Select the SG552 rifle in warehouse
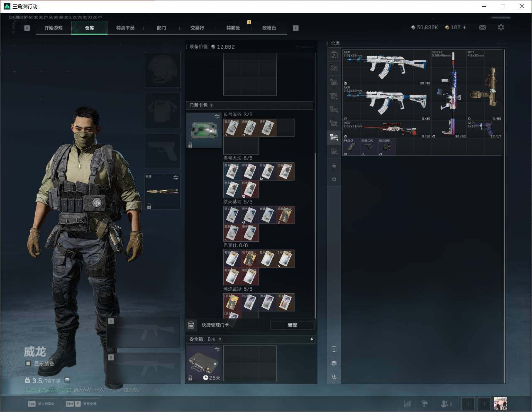 [449, 94]
